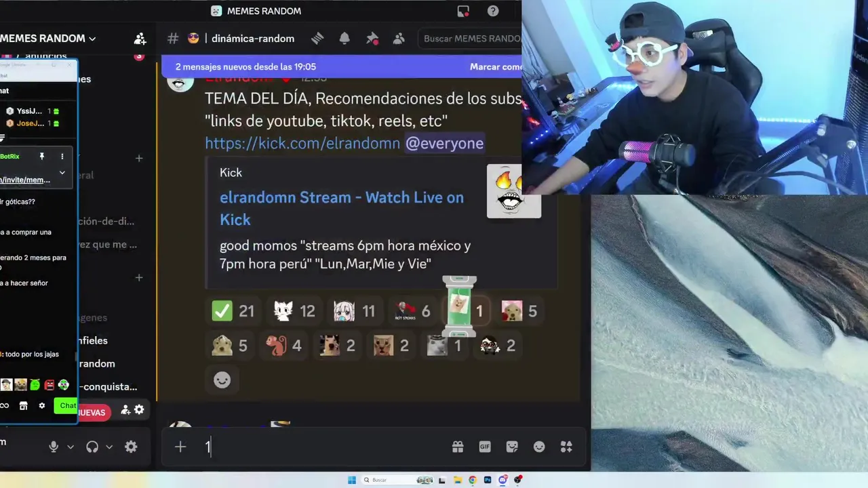Click the red NUEVAS mentions button

tap(93, 412)
